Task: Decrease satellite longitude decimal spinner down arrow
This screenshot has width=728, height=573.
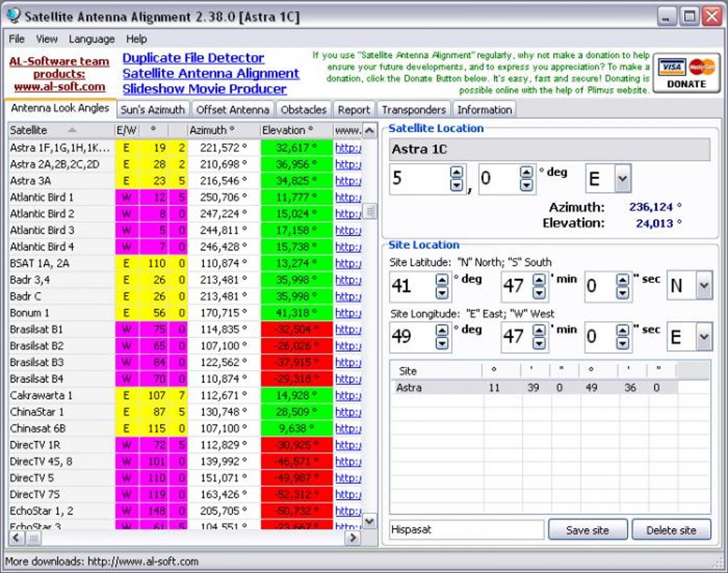Action: coord(526,186)
